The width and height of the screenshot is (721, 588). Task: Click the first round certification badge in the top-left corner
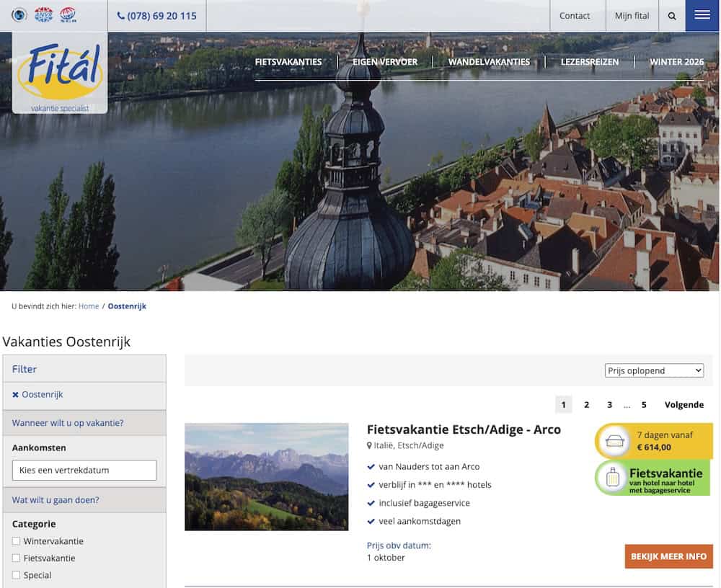point(19,14)
